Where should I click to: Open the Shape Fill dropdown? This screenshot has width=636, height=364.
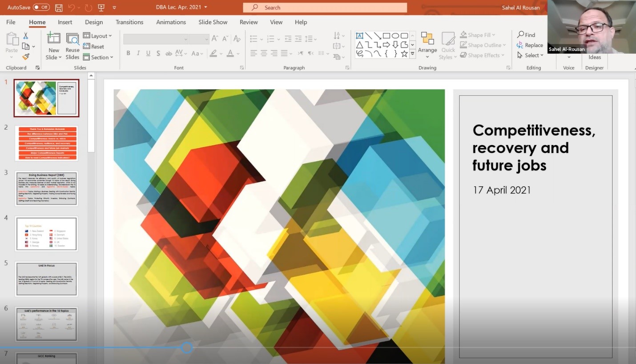[x=478, y=35]
